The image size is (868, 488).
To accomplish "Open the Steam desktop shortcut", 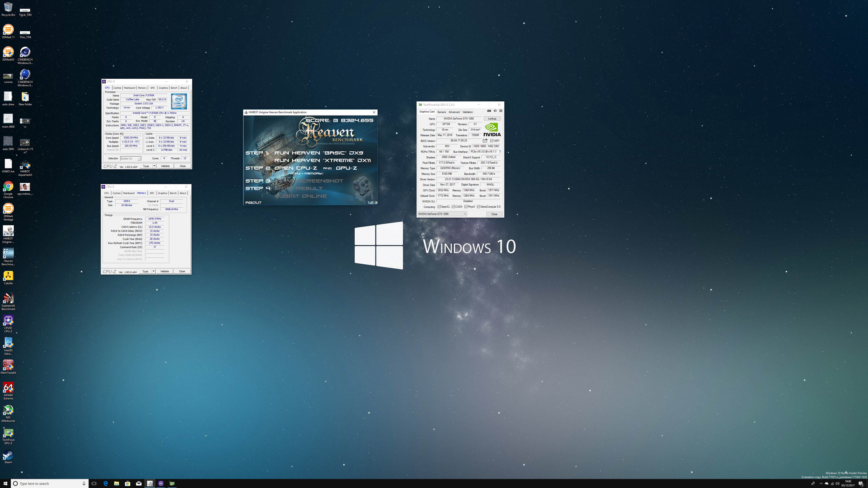I will (x=8, y=456).
